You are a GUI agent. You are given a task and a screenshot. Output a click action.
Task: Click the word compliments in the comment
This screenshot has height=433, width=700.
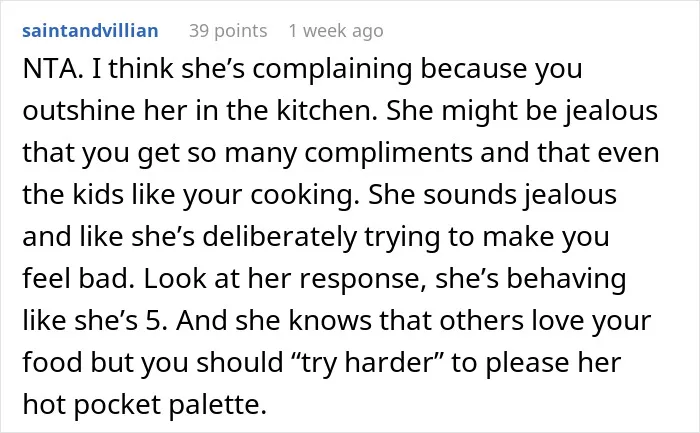click(388, 153)
